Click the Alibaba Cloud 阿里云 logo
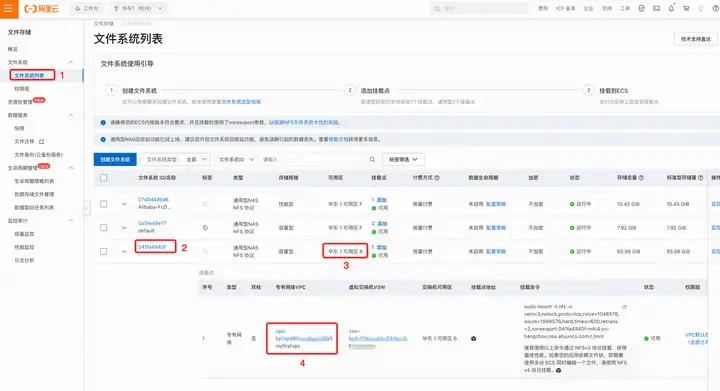 pyautogui.click(x=42, y=9)
